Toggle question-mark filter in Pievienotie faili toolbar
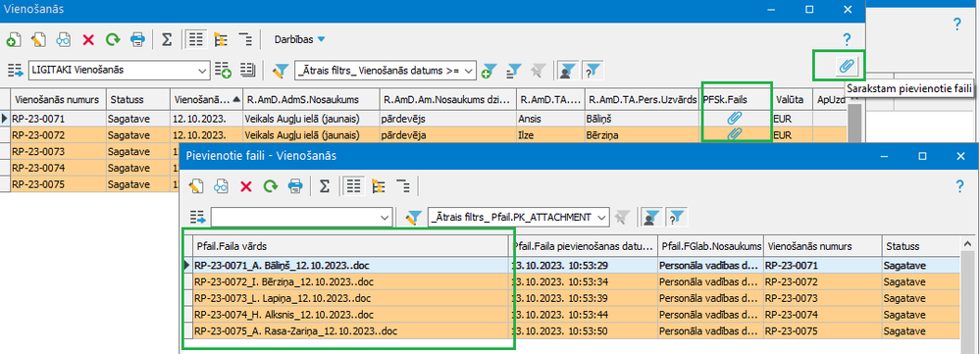 pos(677,217)
